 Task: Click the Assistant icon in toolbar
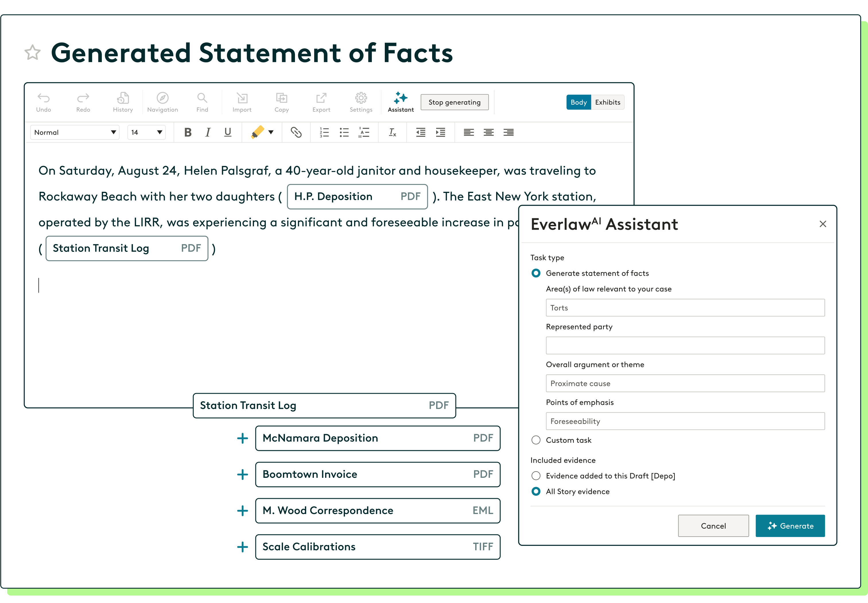coord(400,102)
